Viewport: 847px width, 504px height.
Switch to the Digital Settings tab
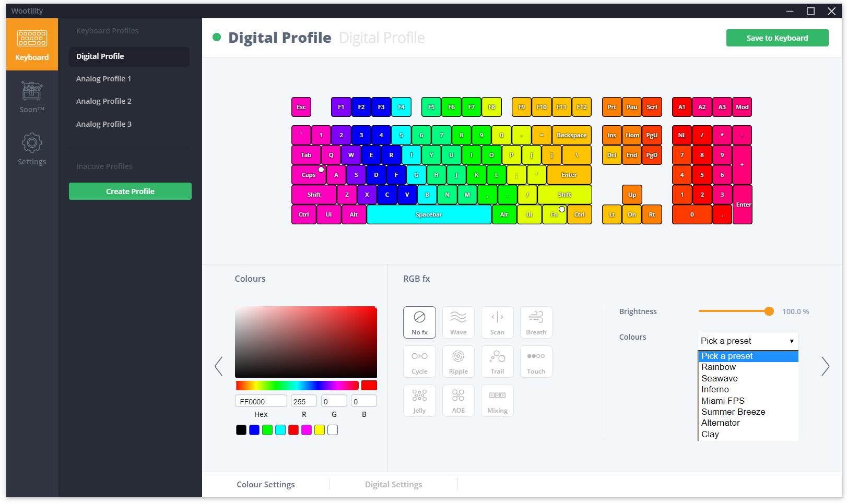click(393, 484)
